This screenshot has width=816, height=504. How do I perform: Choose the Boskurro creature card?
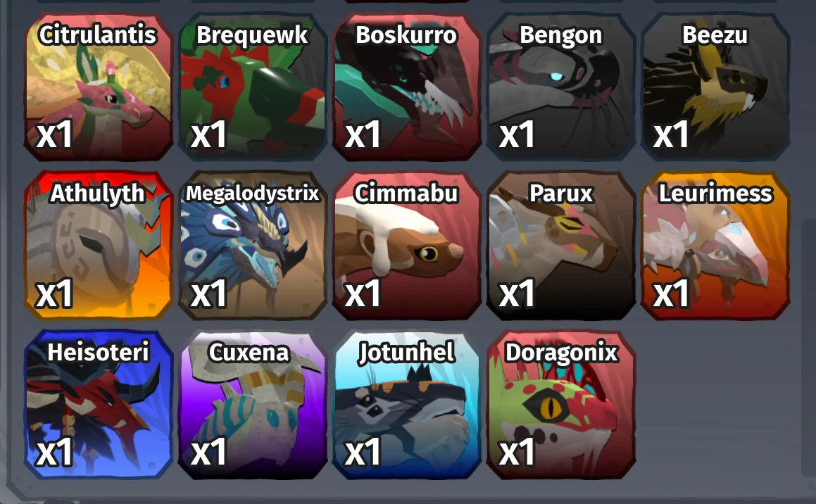click(406, 87)
